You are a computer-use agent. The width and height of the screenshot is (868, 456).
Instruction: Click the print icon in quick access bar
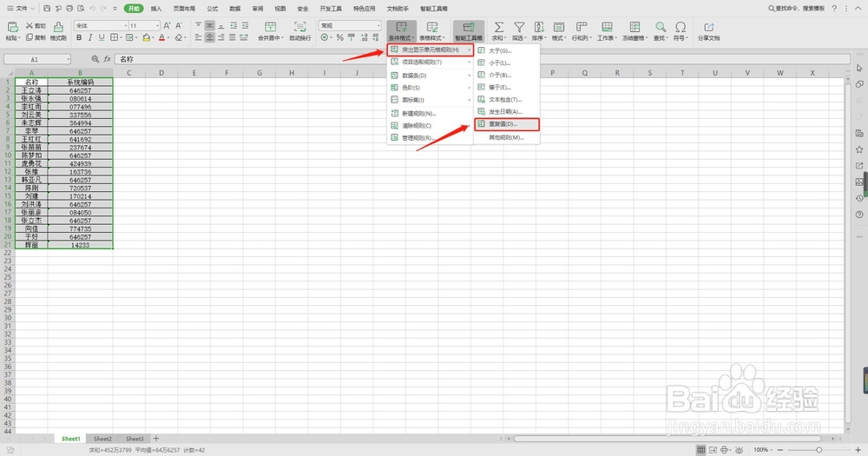coord(69,9)
